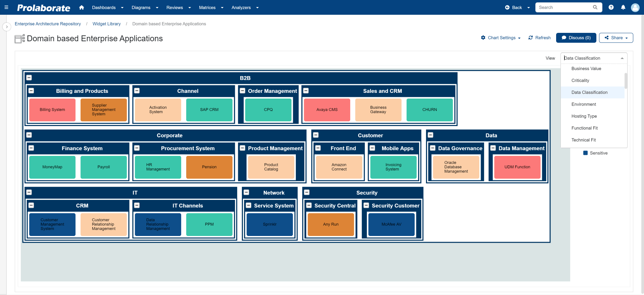Collapse the Corporate group

(29, 135)
